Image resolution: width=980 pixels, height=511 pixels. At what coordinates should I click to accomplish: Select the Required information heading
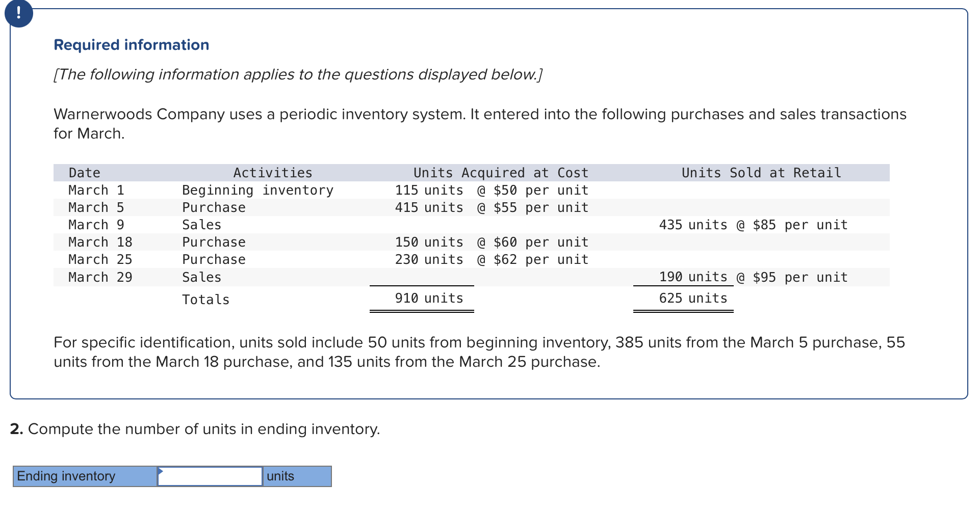pos(131,45)
